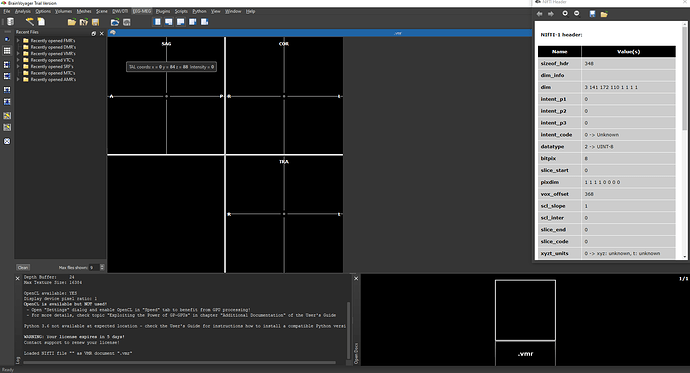Click the sagittal view crosshair center

[166, 96]
